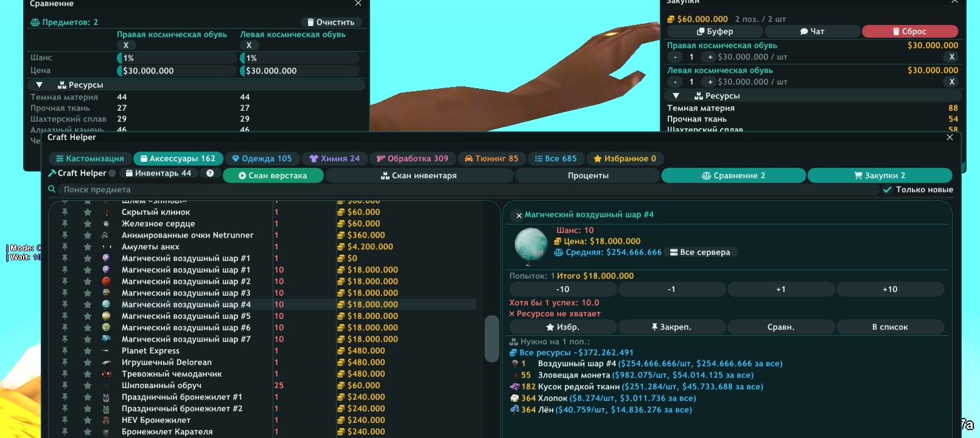Pin the Амулеты анкх row
Screen dimensions: 980x438
coord(65,247)
